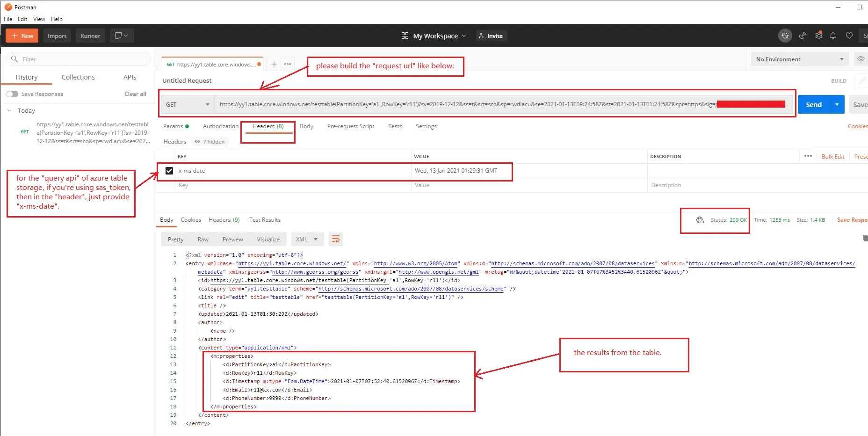This screenshot has width=868, height=436.
Task: Show notifications bell
Action: 833,36
